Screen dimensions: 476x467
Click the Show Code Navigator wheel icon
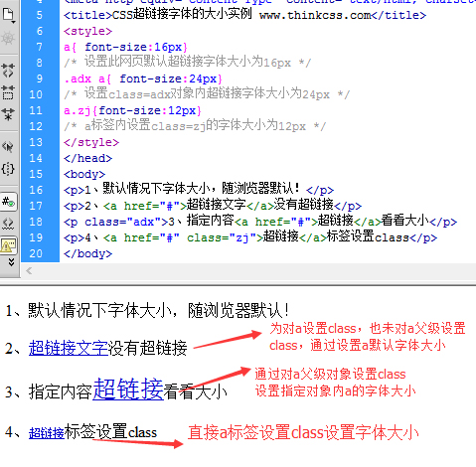click(8, 39)
